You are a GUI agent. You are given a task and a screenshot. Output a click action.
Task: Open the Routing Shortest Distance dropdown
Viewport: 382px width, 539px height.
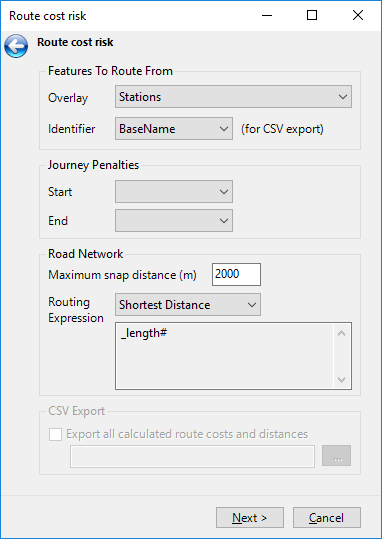(x=188, y=305)
